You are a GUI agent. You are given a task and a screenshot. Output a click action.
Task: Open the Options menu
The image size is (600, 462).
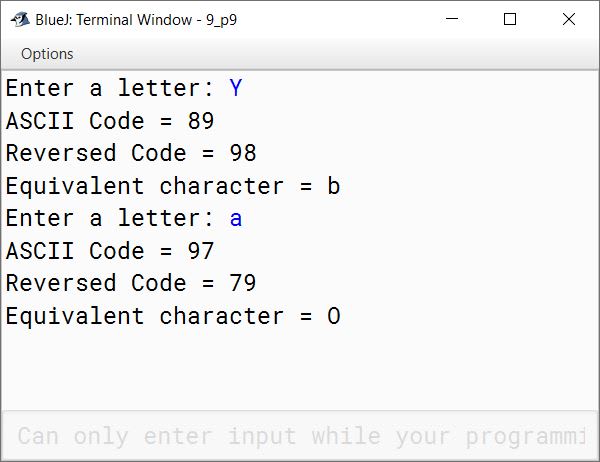(x=47, y=54)
